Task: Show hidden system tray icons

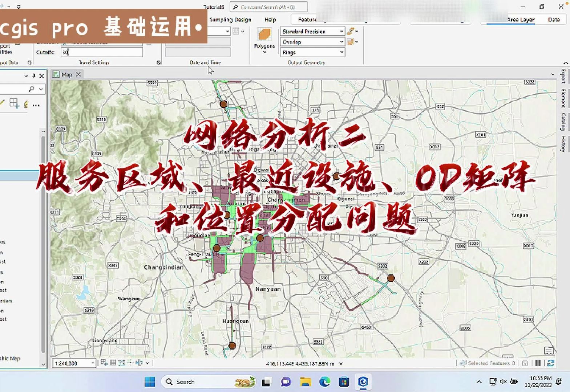Action: coord(479,381)
